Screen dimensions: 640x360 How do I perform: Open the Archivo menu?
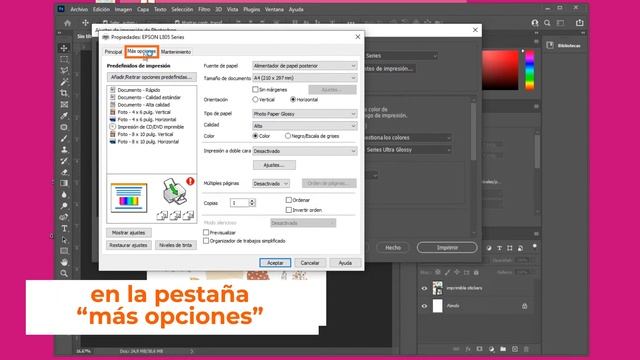79,9
